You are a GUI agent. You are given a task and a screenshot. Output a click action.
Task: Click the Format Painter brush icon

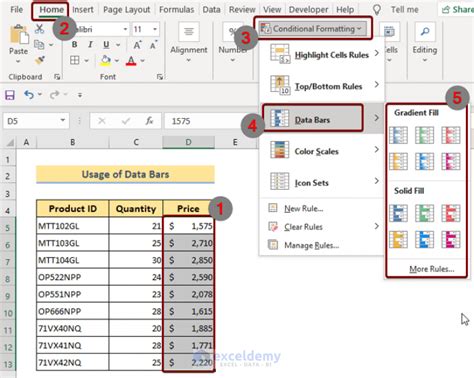pos(40,60)
